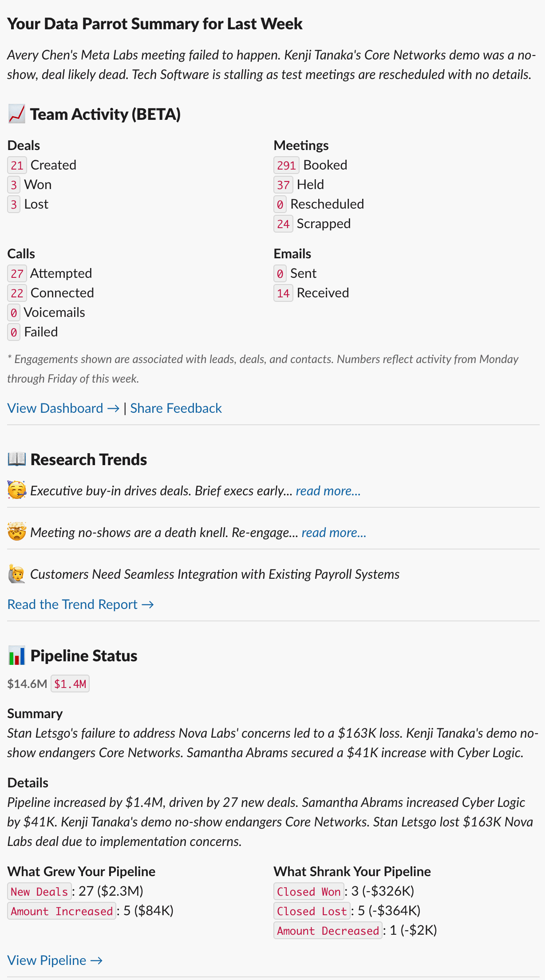Viewport: 545px width, 980px height.
Task: Select the New Deals pipeline badge
Action: tap(39, 892)
